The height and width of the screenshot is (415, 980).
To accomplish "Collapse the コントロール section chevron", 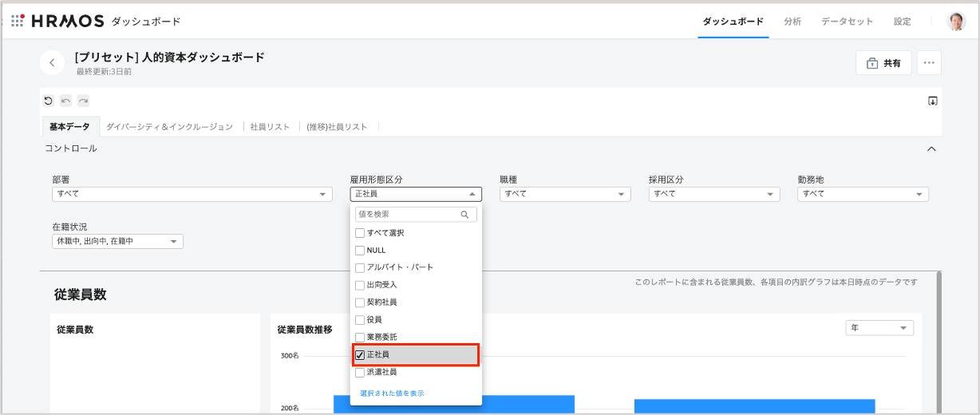I will point(931,148).
